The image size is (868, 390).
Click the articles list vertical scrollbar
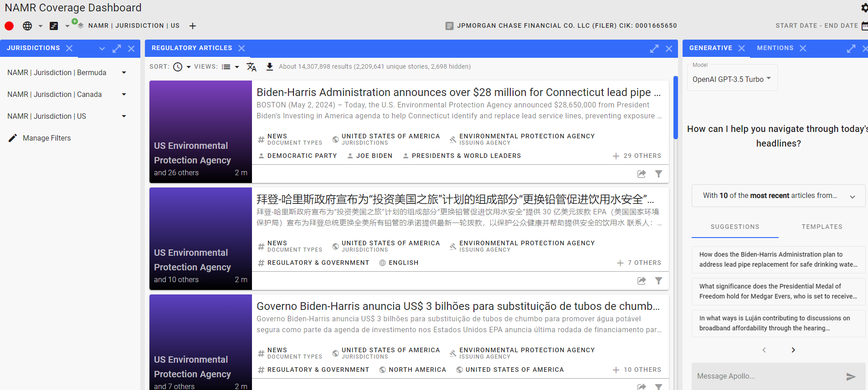coord(675,107)
